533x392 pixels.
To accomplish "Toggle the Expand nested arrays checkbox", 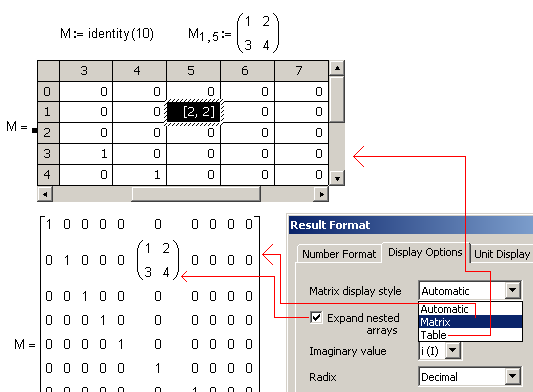I will tap(316, 318).
